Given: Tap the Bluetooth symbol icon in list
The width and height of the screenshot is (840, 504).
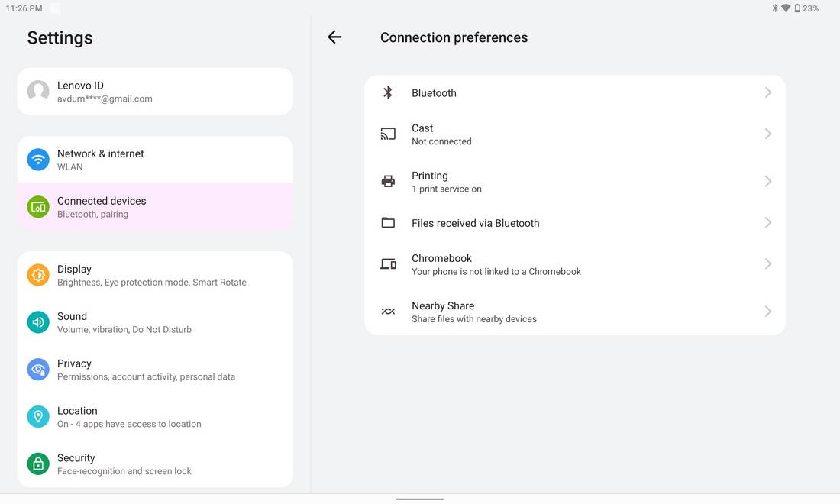Looking at the screenshot, I should coord(388,92).
